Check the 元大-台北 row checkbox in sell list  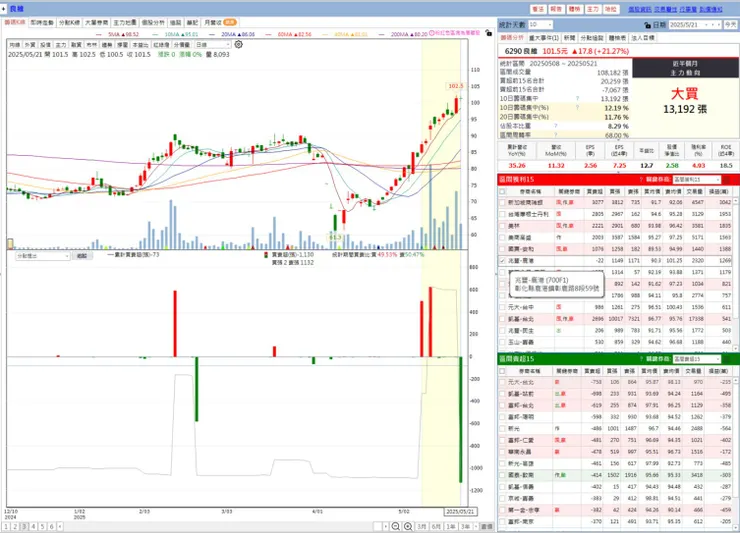coord(503,382)
